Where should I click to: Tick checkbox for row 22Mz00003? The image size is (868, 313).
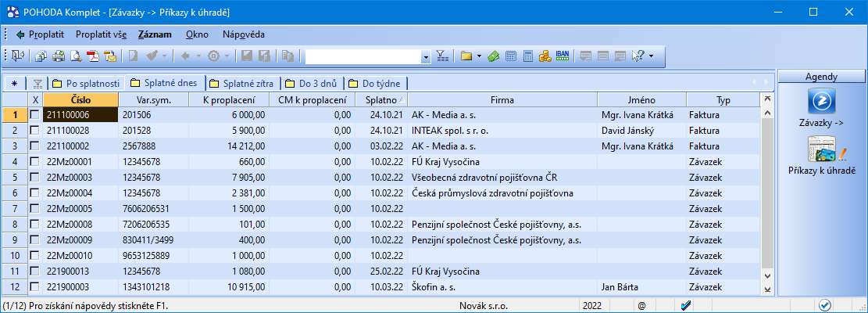(35, 178)
